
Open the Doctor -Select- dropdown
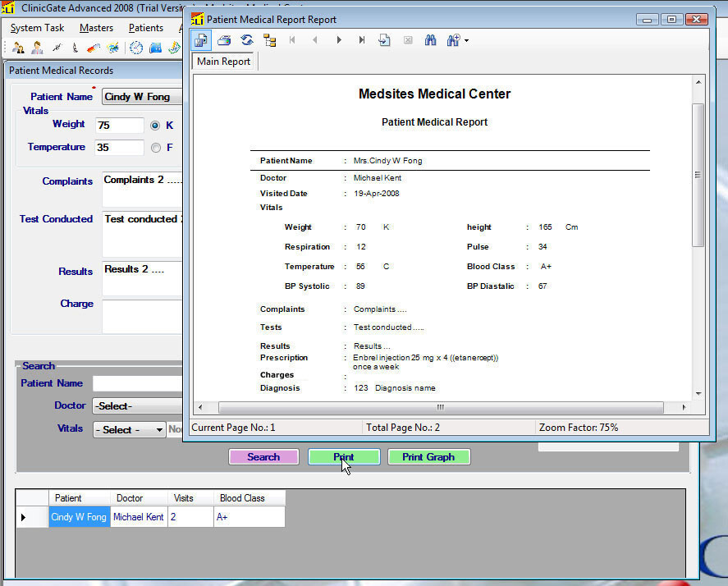pyautogui.click(x=138, y=406)
